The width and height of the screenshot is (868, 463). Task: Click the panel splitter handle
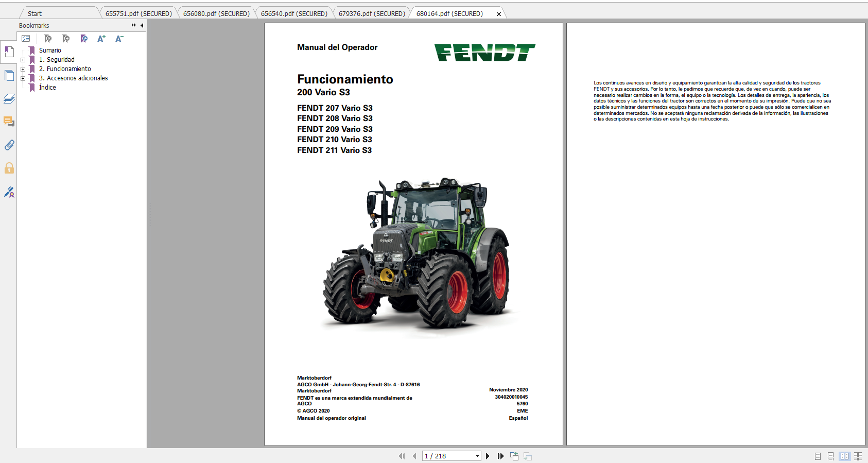tap(149, 214)
